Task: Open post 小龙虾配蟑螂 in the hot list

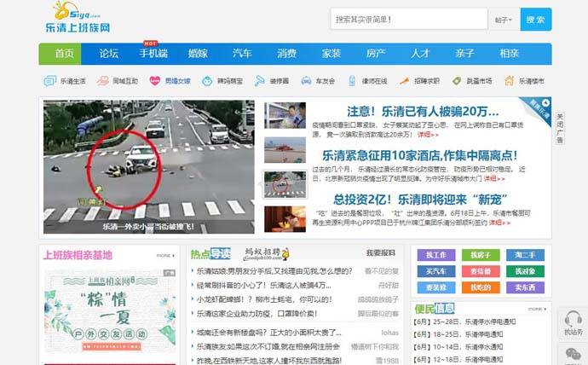Action: [x=264, y=299]
